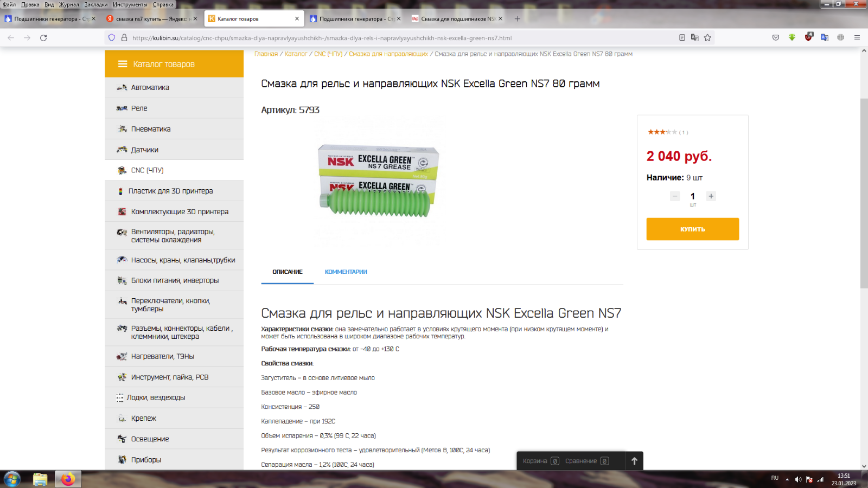Go back with the browser back arrow

(11, 38)
